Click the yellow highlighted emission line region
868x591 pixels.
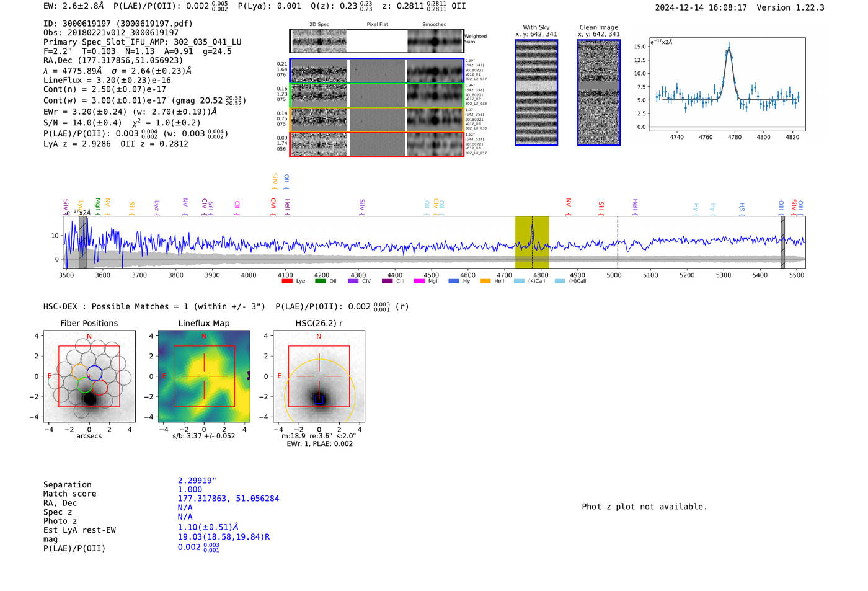coord(532,242)
